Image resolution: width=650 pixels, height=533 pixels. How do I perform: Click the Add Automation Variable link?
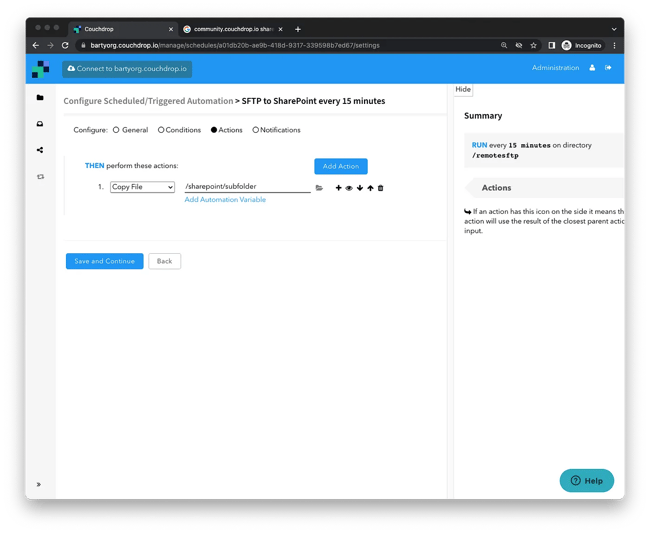[225, 200]
